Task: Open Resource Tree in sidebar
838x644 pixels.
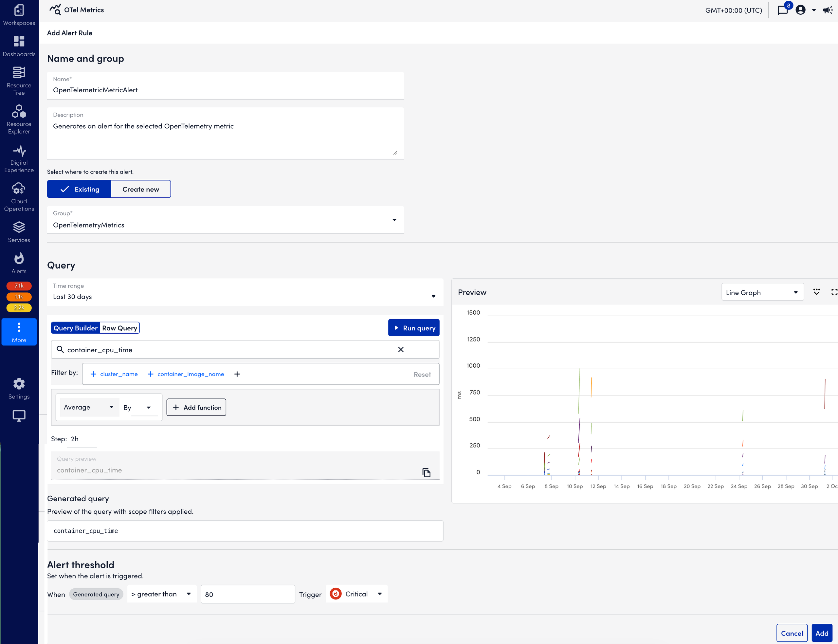Action: click(x=19, y=81)
